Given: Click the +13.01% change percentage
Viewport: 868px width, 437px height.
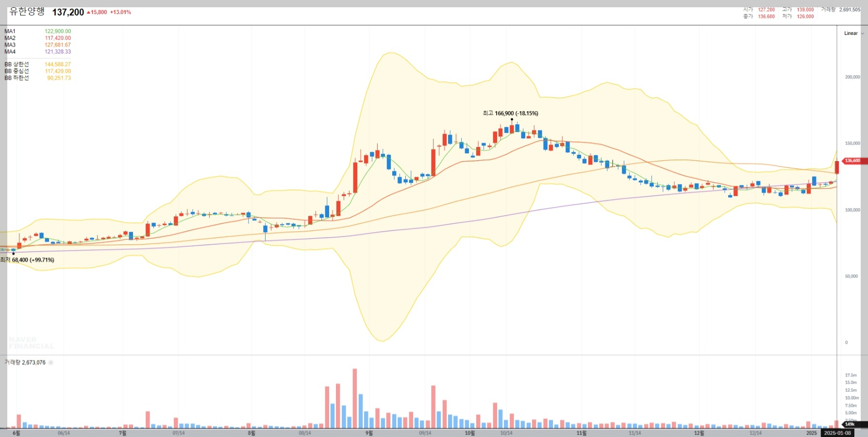Looking at the screenshot, I should tap(120, 12).
